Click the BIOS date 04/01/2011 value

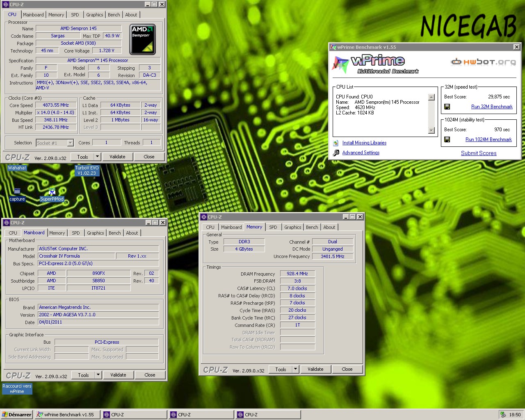[x=98, y=322]
